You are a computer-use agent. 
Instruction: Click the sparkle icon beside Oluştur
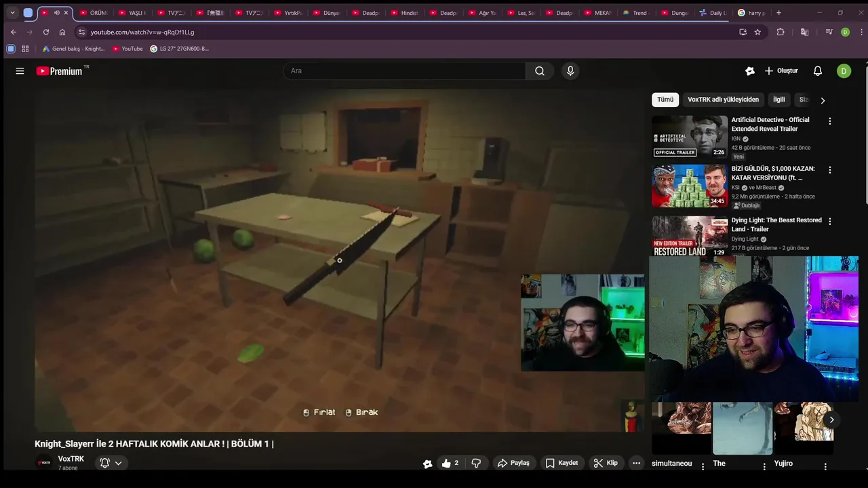point(750,71)
